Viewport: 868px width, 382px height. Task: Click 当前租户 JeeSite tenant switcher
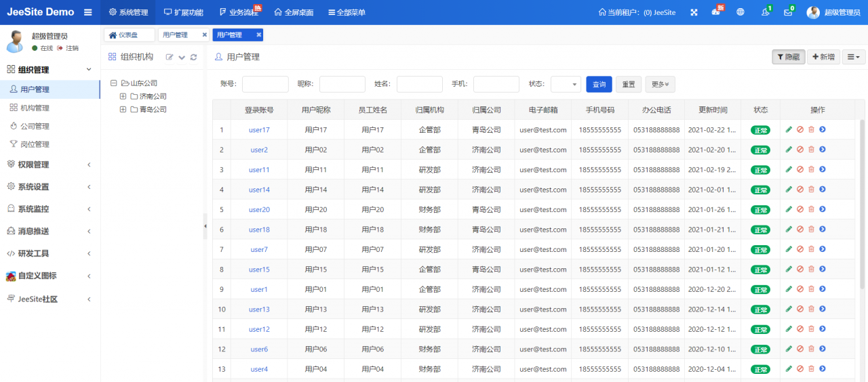click(x=637, y=12)
